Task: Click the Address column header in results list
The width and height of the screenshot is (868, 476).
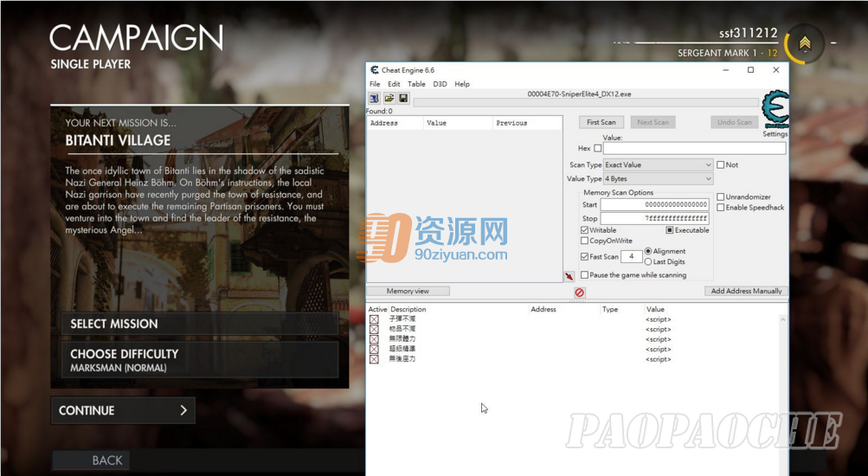Action: point(395,123)
